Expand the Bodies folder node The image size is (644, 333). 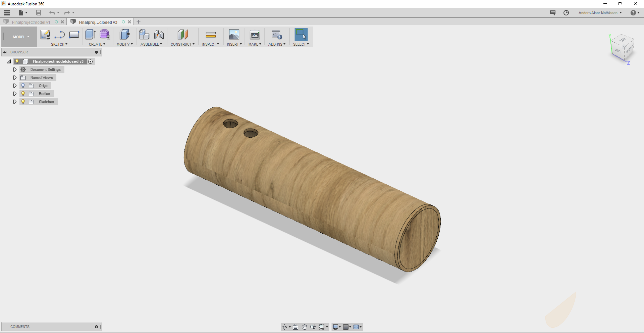15,94
